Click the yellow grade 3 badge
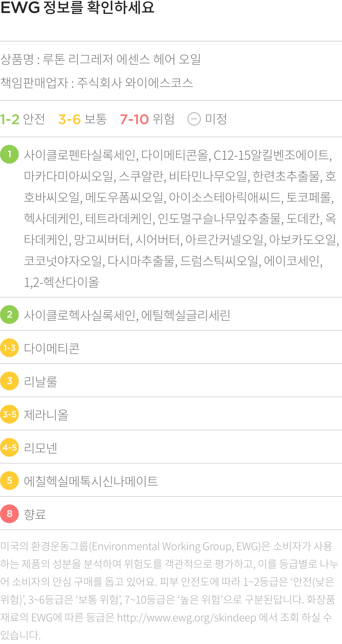 click(9, 381)
